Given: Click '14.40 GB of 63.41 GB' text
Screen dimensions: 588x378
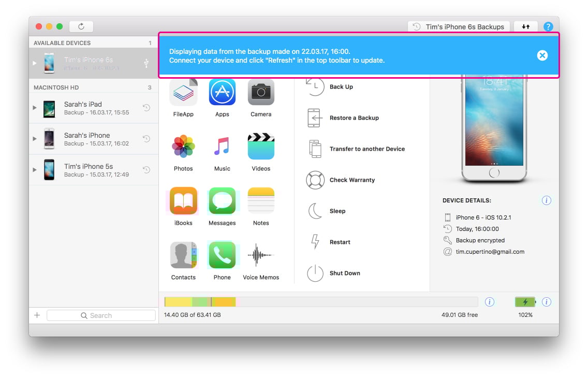Looking at the screenshot, I should 192,315.
